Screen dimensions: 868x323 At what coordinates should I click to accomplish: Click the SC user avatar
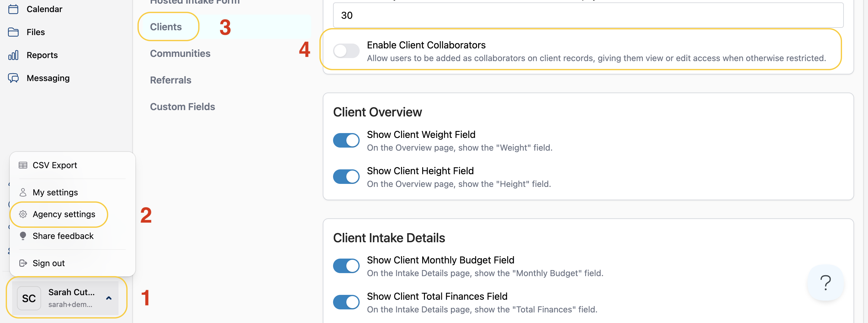coord(29,298)
